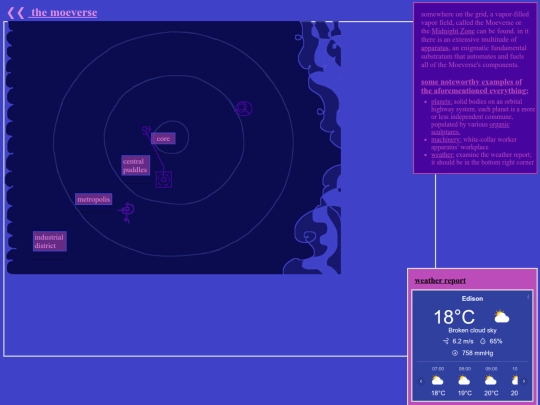Image resolution: width=540 pixels, height=405 pixels.
Task: Open the machinery link
Action: click(x=446, y=139)
